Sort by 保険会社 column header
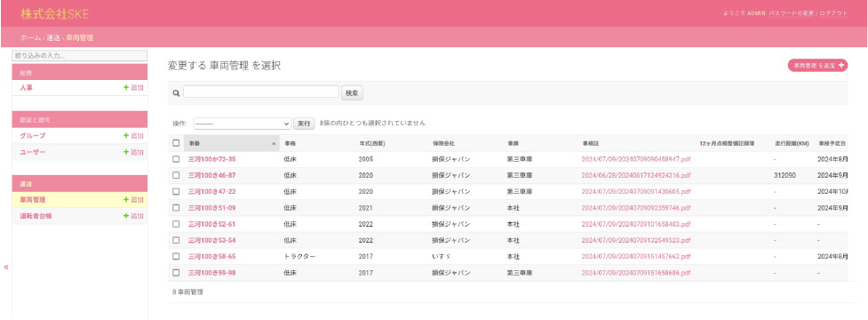 [x=443, y=143]
